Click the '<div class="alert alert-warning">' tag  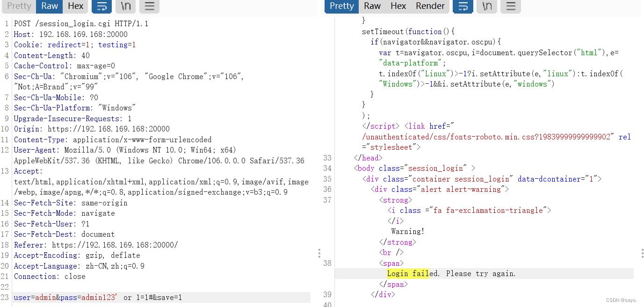tap(440, 190)
